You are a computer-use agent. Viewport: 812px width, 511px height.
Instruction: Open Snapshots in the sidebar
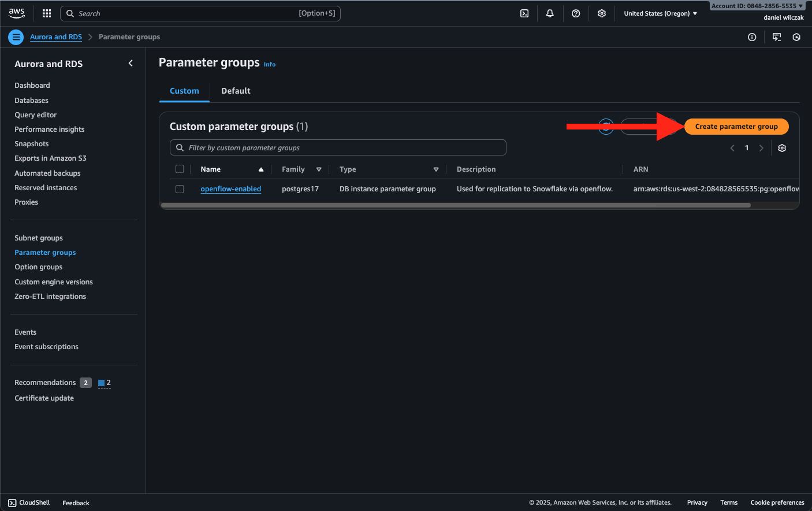click(32, 144)
